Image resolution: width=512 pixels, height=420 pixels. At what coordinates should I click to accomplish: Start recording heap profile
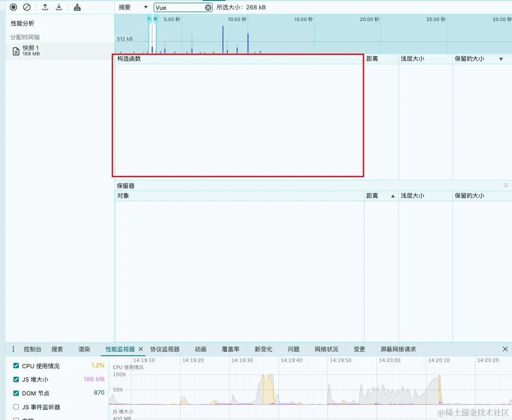13,7
